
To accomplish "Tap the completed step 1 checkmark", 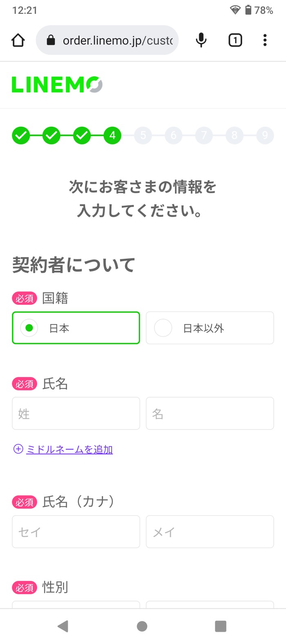I will [21, 135].
